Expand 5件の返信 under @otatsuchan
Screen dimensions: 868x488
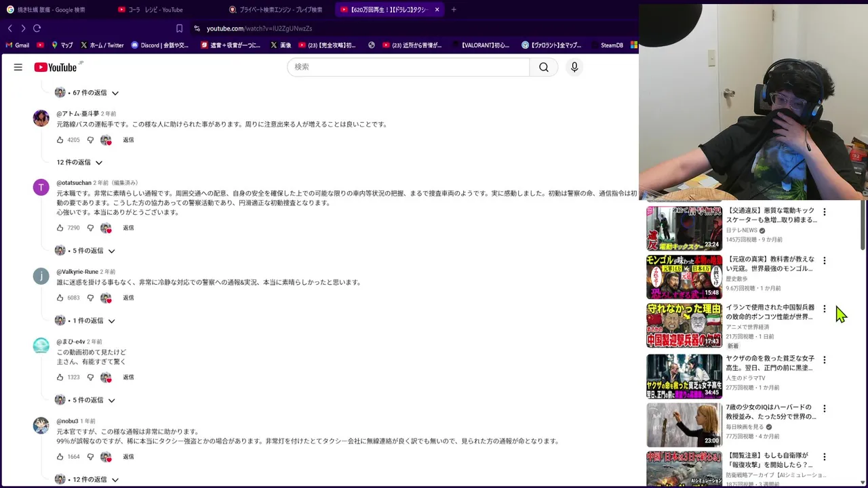86,251
